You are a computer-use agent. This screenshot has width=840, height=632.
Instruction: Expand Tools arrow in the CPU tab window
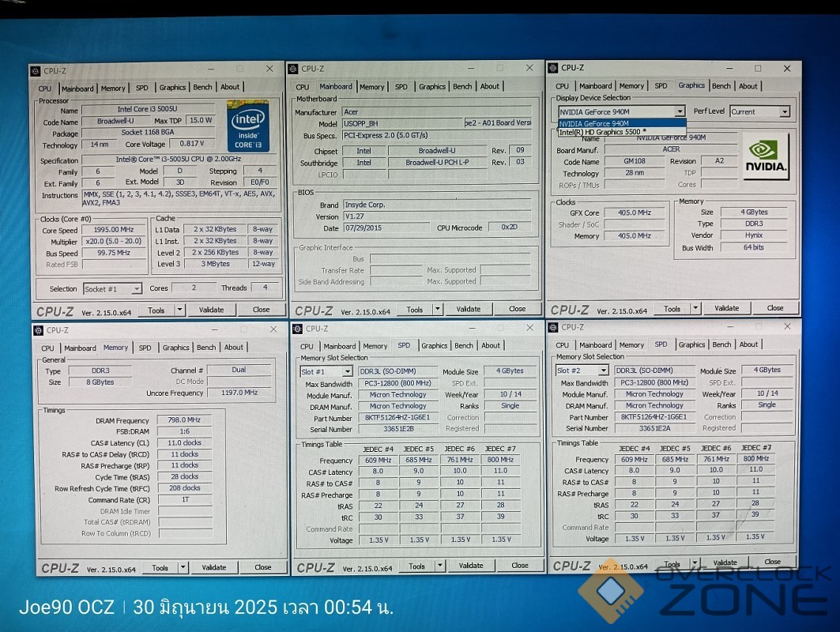(x=179, y=310)
